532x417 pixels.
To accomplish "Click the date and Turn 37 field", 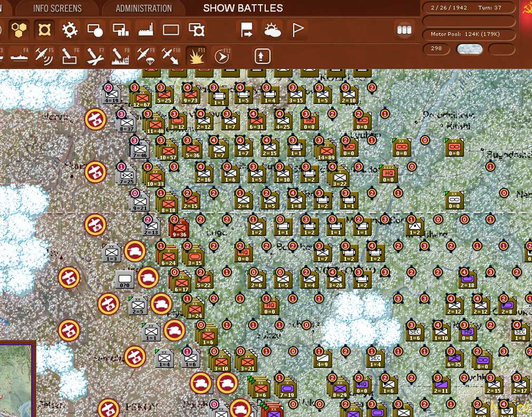I will coord(469,8).
